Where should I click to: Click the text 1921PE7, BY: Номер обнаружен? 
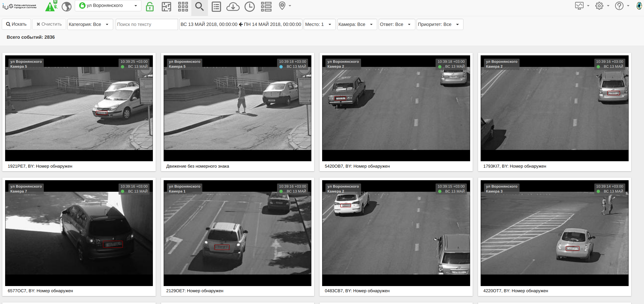tap(40, 166)
